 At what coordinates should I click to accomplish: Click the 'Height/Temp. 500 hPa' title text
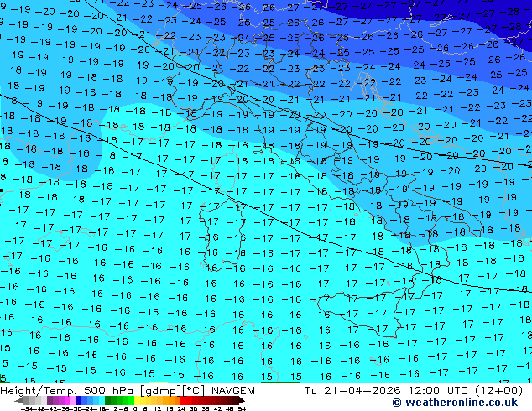[x=68, y=391]
